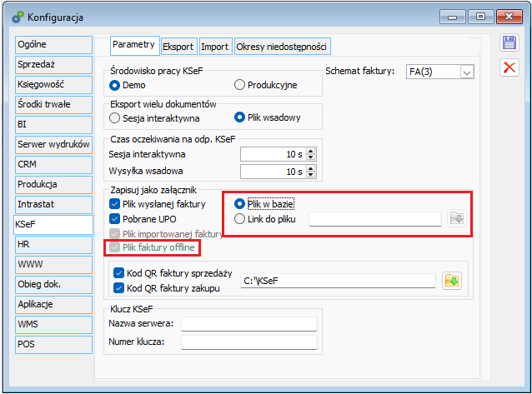532x394 pixels.
Task: Click the red X cancel icon
Action: point(508,68)
